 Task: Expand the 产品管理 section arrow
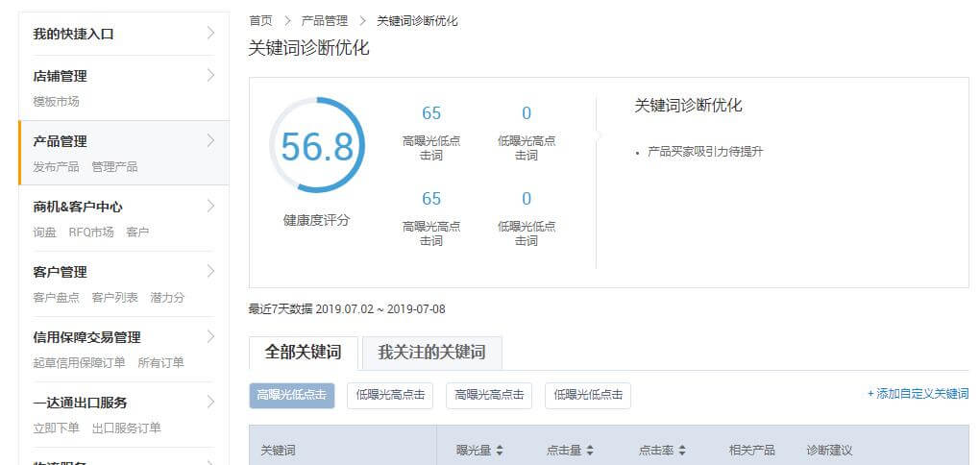click(210, 141)
